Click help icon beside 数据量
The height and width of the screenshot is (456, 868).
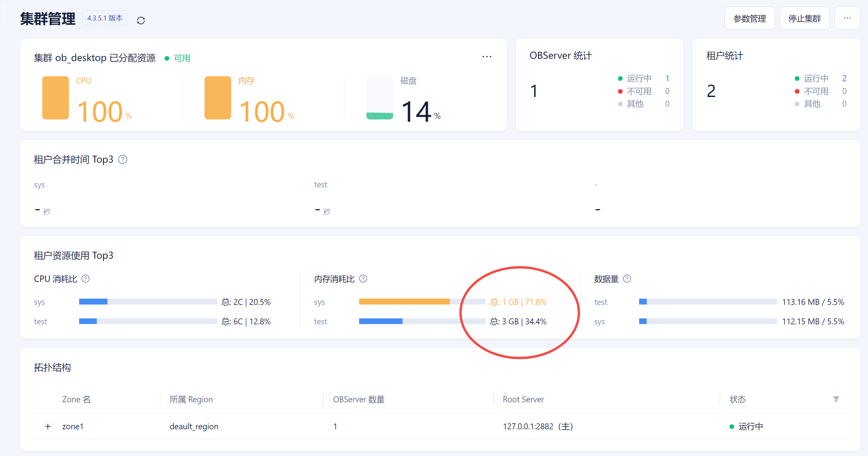pos(627,279)
